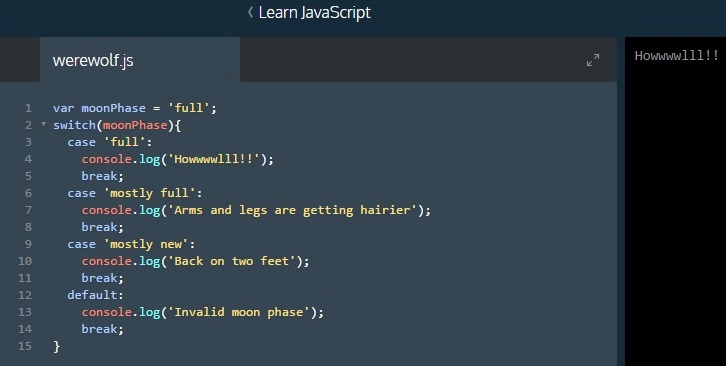The image size is (726, 366).
Task: Click the 'var moonPhase' declaration text
Action: click(99, 108)
